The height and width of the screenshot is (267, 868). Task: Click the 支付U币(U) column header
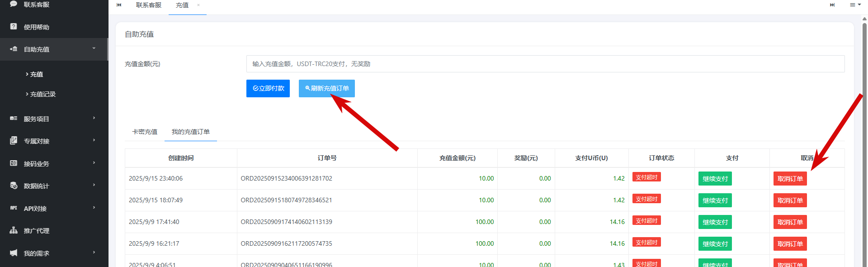[591, 158]
